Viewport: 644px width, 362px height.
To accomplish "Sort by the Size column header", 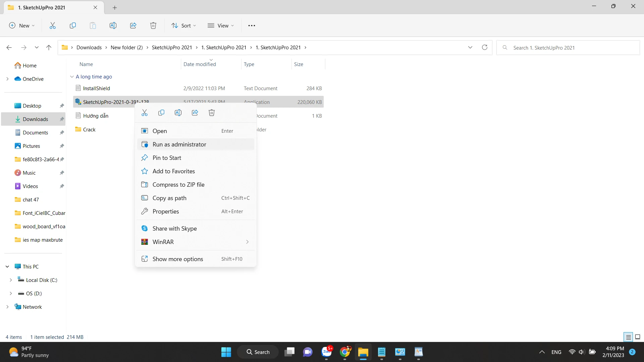I will click(299, 64).
